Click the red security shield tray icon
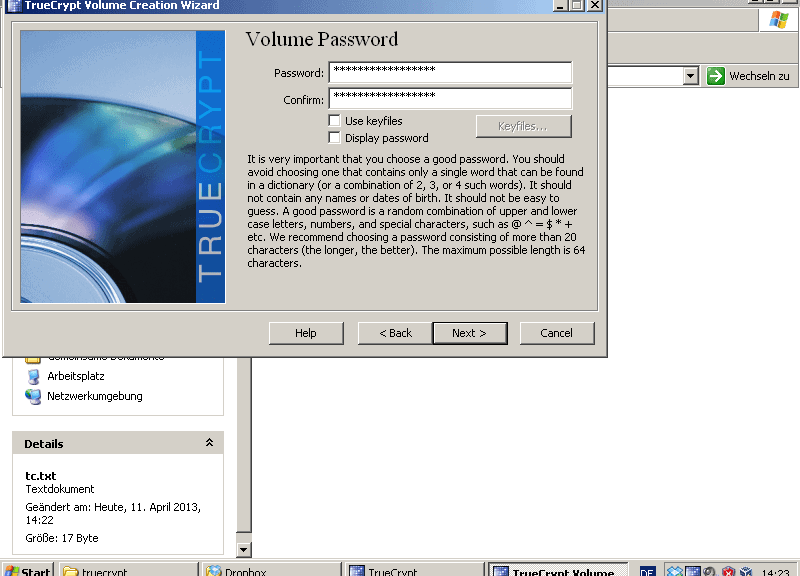 (x=728, y=571)
